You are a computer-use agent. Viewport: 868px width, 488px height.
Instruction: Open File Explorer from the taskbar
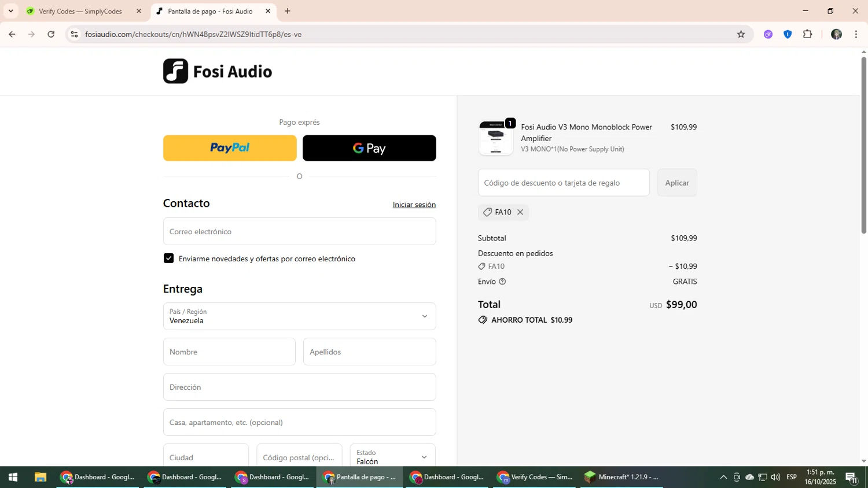tap(40, 477)
